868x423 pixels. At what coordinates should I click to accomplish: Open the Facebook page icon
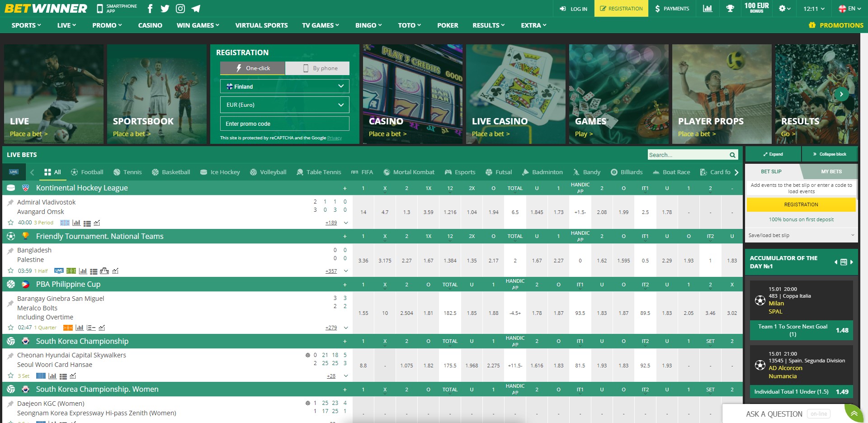(150, 9)
